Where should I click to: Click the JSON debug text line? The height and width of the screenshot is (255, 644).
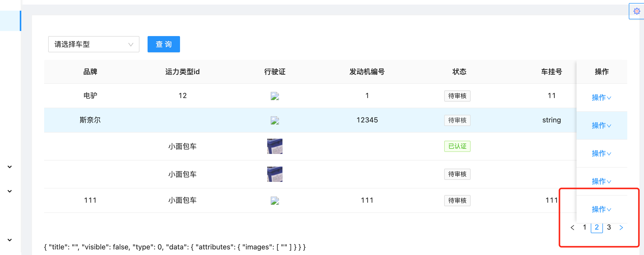pos(175,247)
